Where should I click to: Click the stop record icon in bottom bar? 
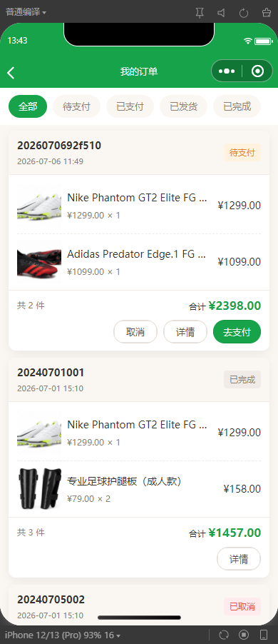(x=244, y=635)
